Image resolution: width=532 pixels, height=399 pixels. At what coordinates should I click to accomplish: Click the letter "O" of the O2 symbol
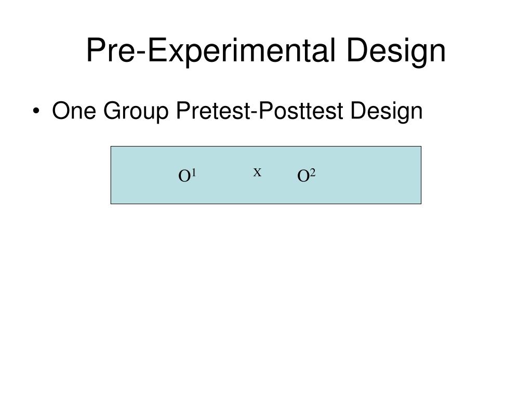pos(303,177)
